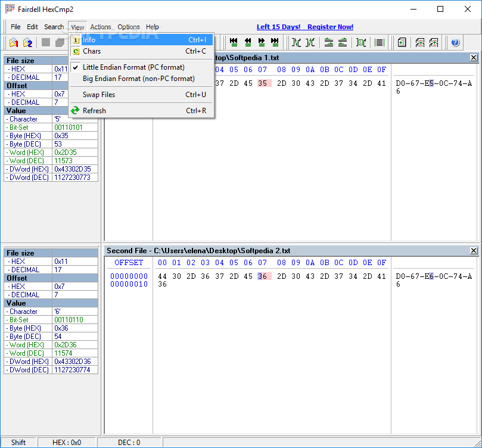
Task: Enable Little Endian Format (PC format)
Action: coord(133,67)
